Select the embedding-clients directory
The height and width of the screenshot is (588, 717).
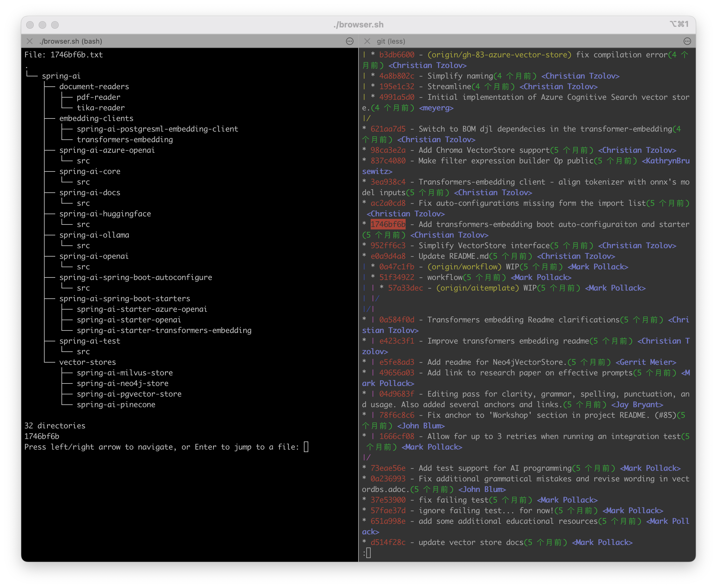(96, 118)
